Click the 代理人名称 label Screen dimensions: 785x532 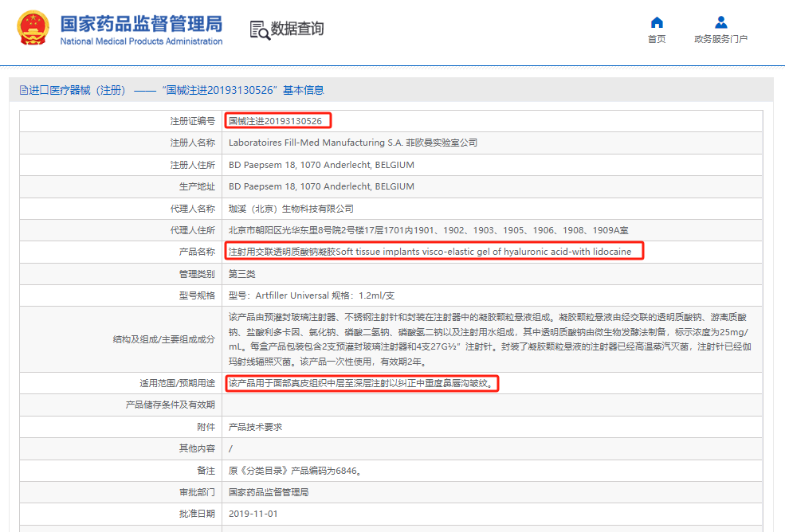(193, 209)
